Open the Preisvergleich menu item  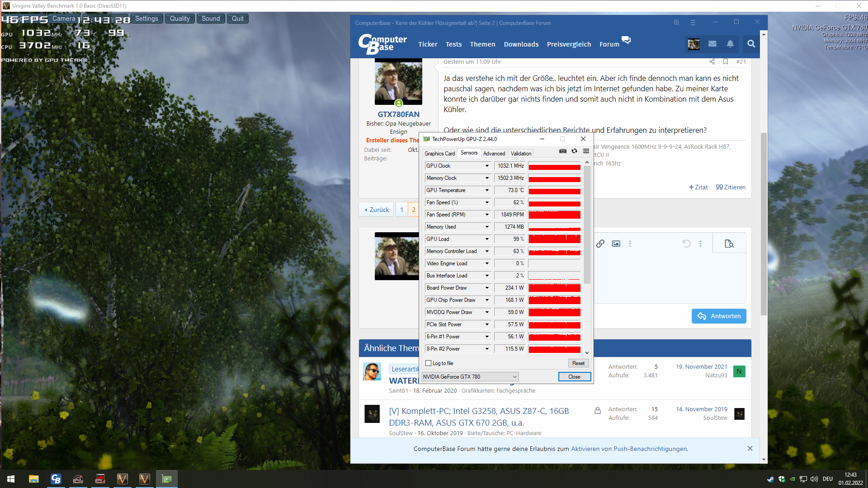coord(569,44)
